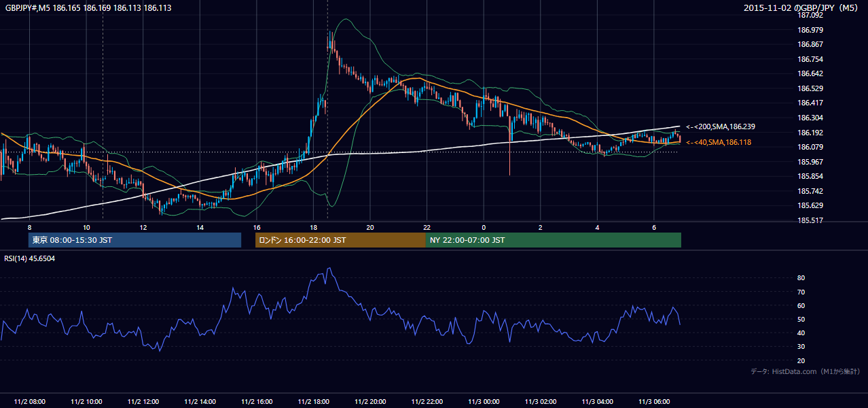Click hour tick 0 under the price chart
868x408 pixels.
point(484,227)
